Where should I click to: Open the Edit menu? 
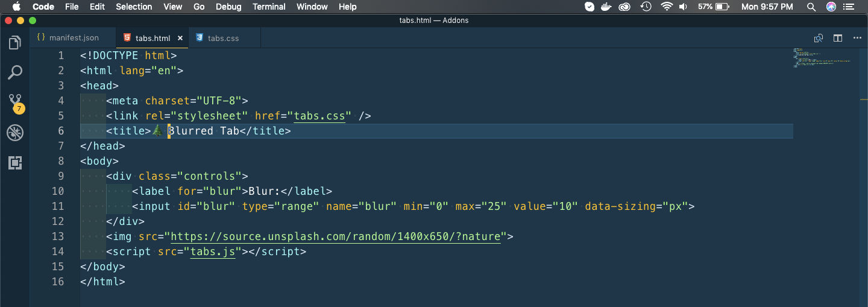pyautogui.click(x=97, y=7)
